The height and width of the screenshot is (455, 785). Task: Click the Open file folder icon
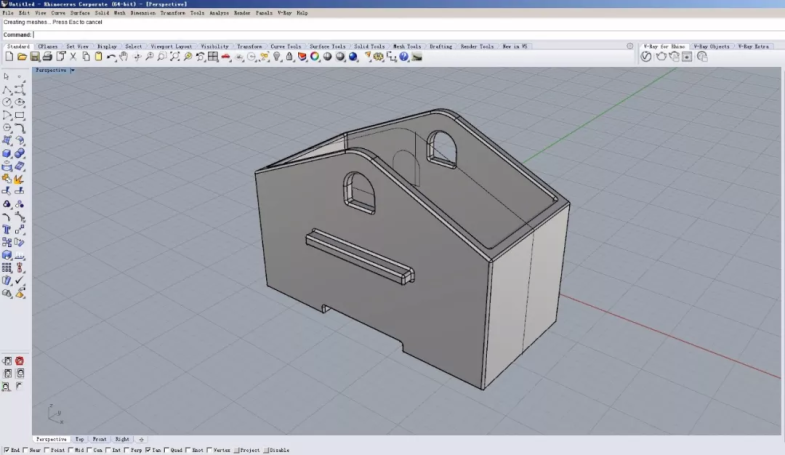pyautogui.click(x=21, y=57)
